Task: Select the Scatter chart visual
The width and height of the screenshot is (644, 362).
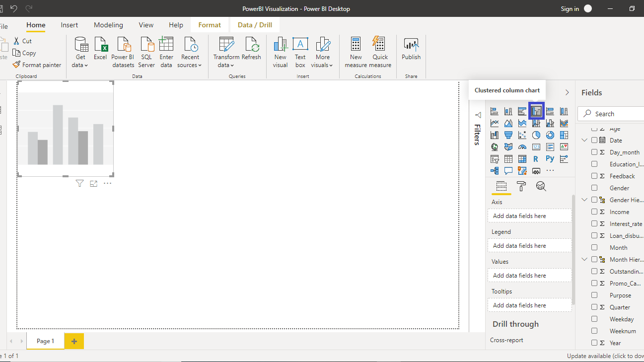Action: [522, 135]
